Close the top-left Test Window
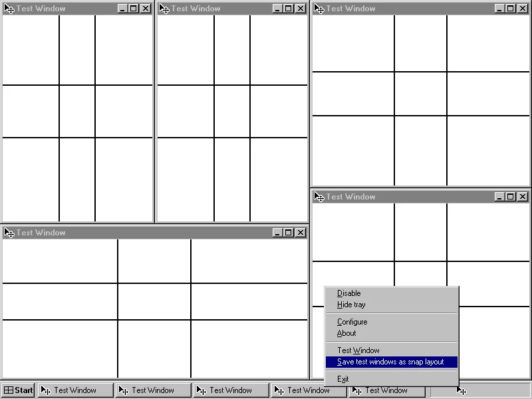The width and height of the screenshot is (532, 399). coord(146,9)
